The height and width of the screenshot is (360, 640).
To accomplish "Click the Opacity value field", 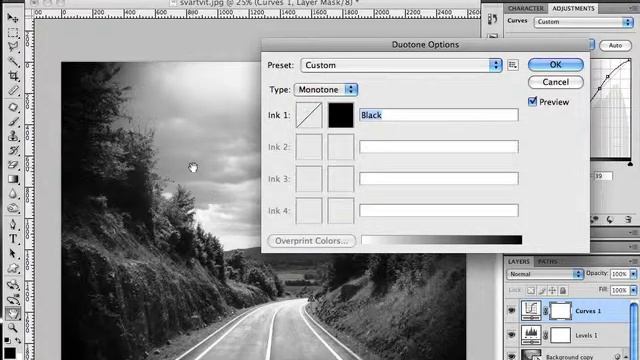I will click(x=620, y=274).
